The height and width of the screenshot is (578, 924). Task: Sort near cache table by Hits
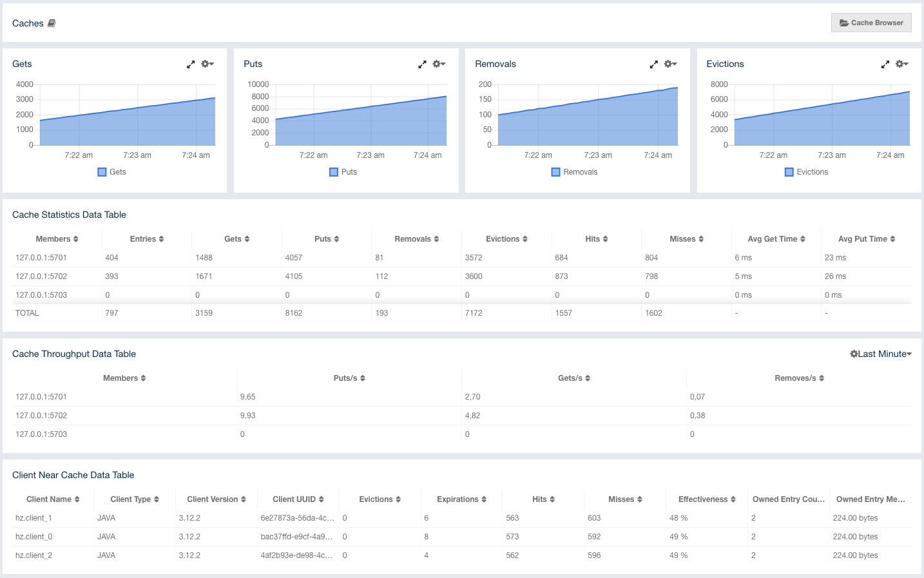coord(544,499)
